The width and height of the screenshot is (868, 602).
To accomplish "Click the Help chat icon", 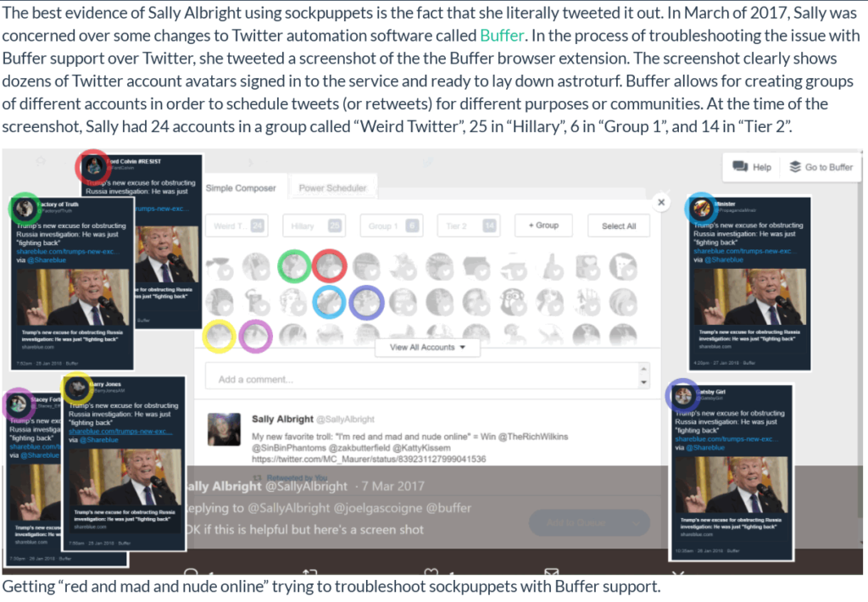I will [x=740, y=167].
